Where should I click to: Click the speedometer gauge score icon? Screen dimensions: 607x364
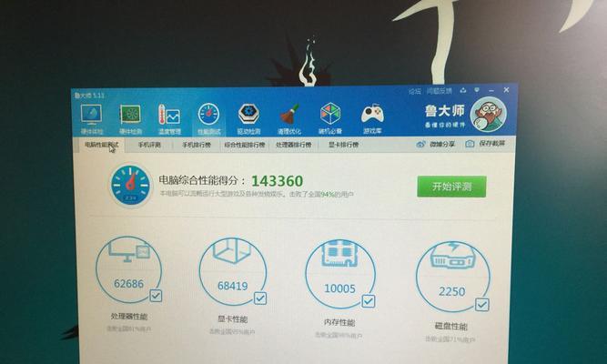[x=130, y=185]
